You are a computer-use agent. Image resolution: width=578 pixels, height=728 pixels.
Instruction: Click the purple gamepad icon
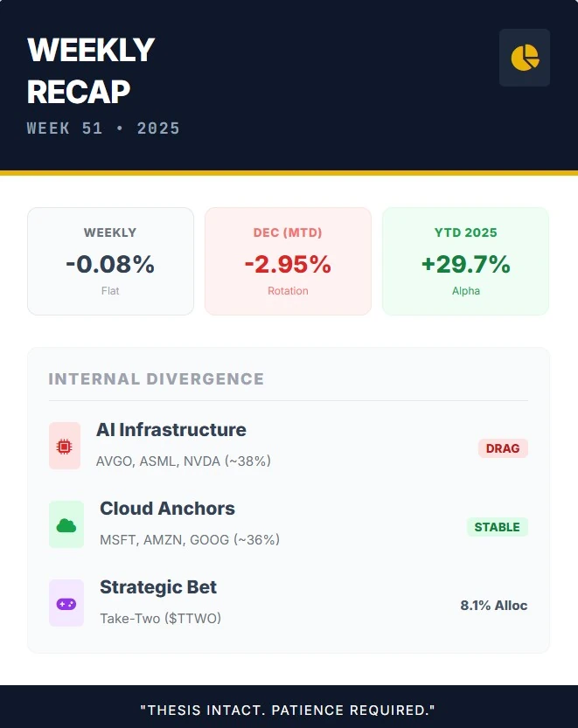(66, 604)
